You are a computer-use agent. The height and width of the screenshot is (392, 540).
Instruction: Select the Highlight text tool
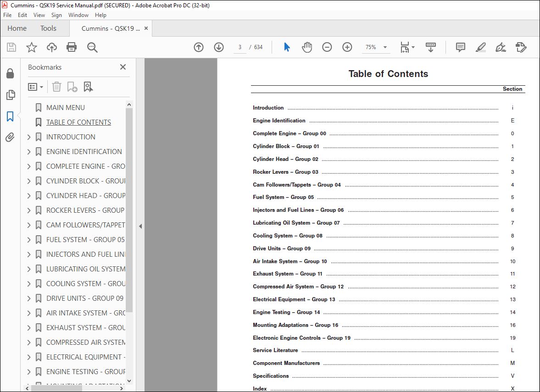[x=480, y=47]
